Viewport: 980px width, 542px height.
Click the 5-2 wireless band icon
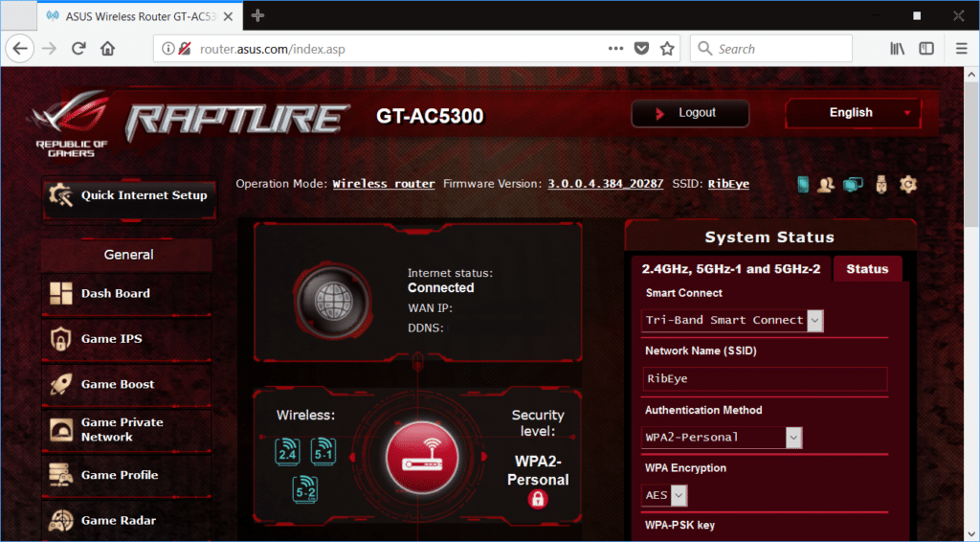pyautogui.click(x=305, y=489)
